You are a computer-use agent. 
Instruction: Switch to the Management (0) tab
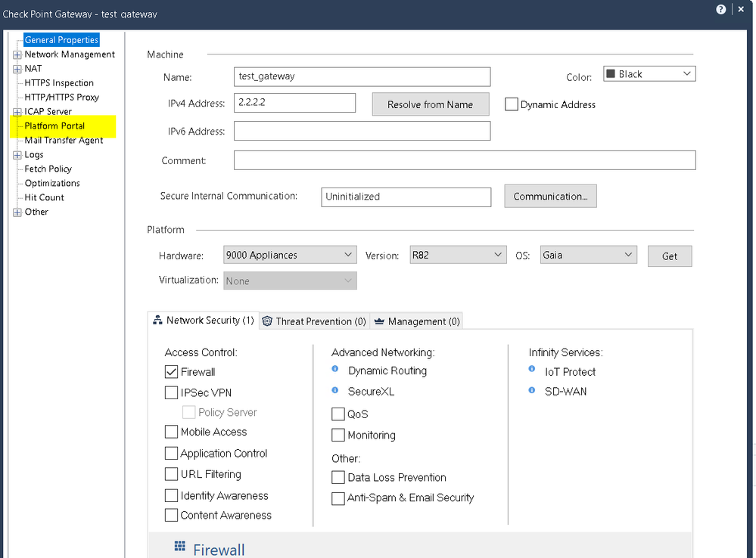click(x=416, y=321)
